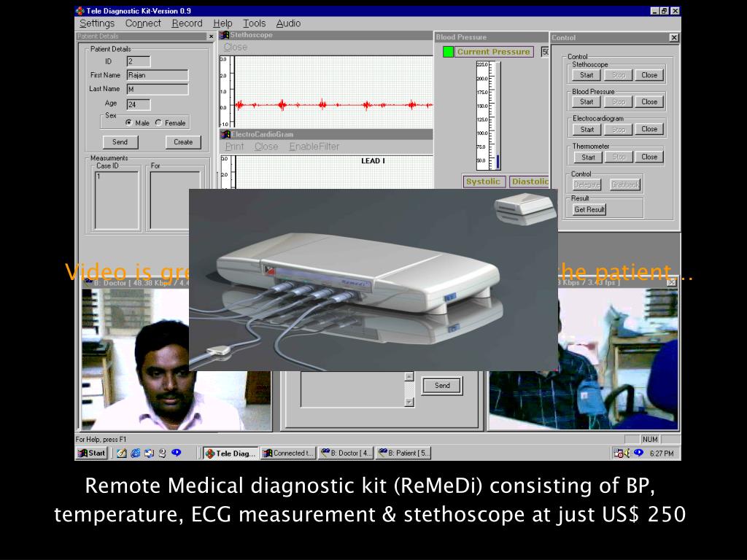Image resolution: width=747 pixels, height=560 pixels.
Task: Click the chat box scroll down arrow
Action: [x=409, y=402]
